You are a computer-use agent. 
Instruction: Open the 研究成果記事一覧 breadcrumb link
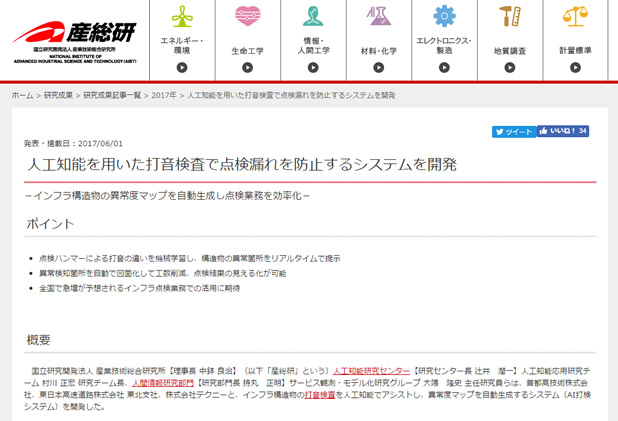112,95
